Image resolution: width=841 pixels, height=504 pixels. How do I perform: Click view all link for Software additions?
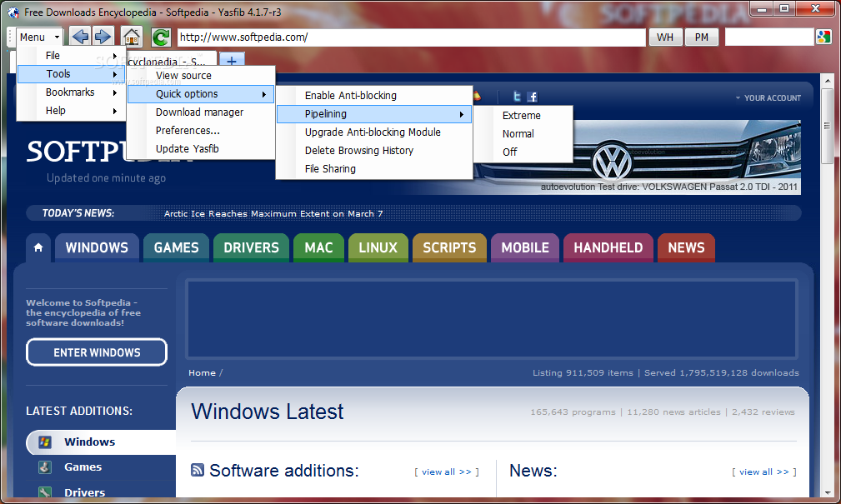tap(446, 472)
